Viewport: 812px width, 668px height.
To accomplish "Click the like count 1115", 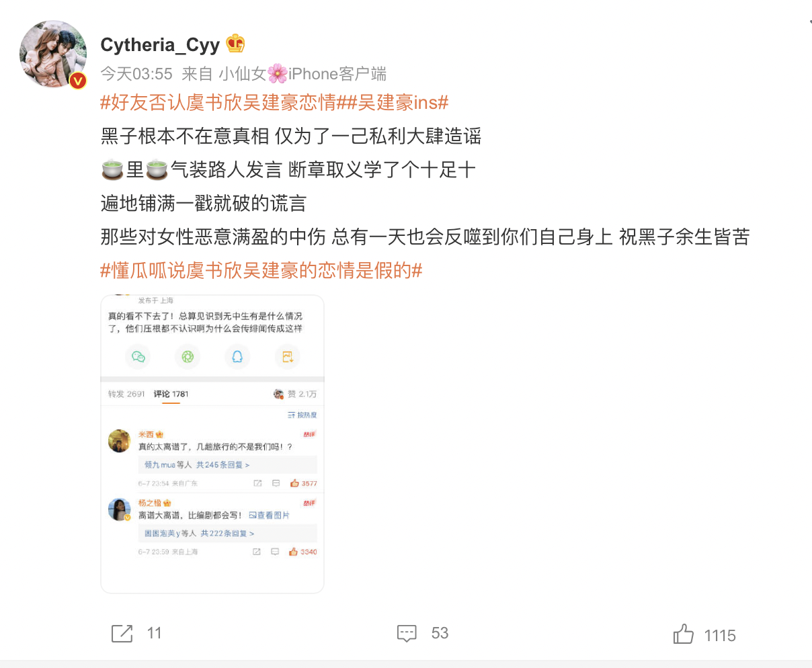I will click(720, 636).
